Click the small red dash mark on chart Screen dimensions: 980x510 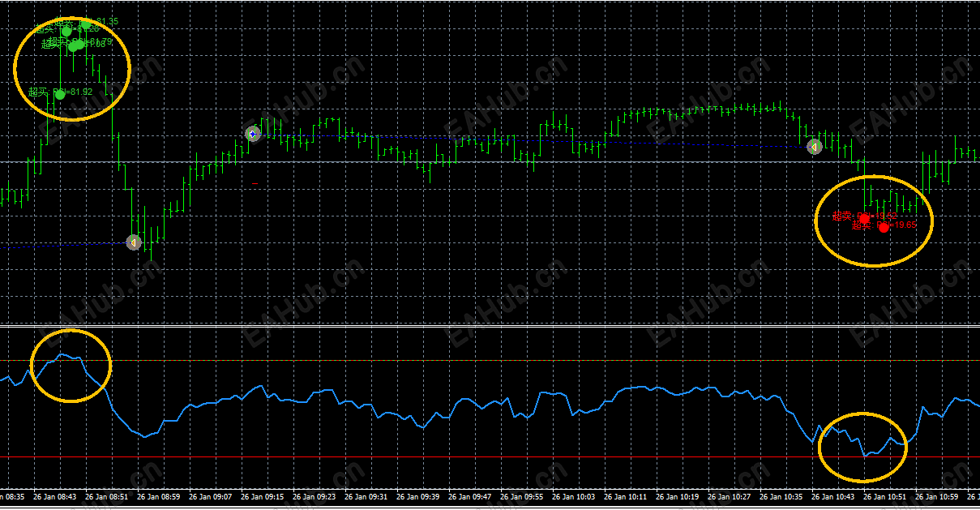(255, 184)
